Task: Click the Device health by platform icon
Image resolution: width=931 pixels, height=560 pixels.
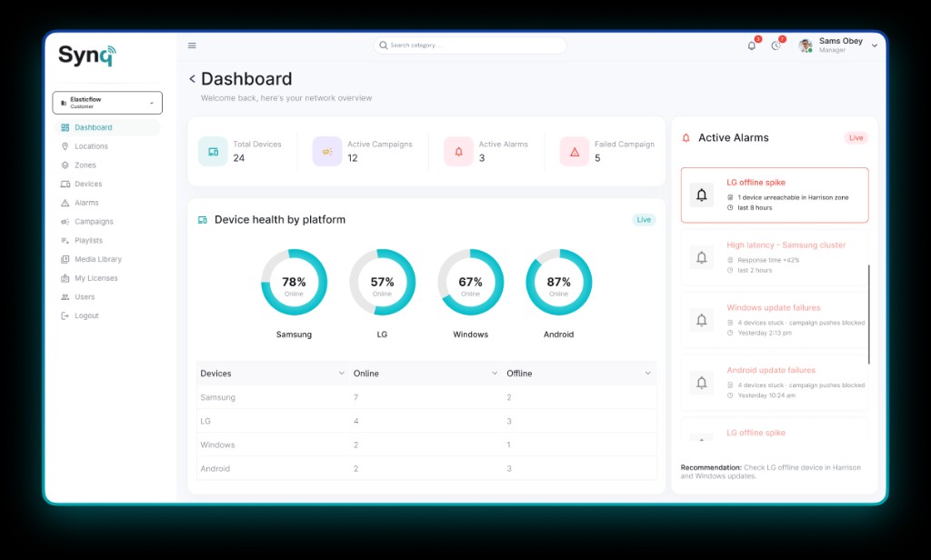Action: [203, 220]
